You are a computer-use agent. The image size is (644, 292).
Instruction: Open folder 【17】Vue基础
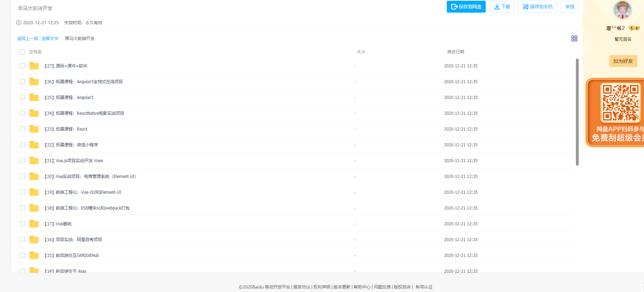pos(58,224)
